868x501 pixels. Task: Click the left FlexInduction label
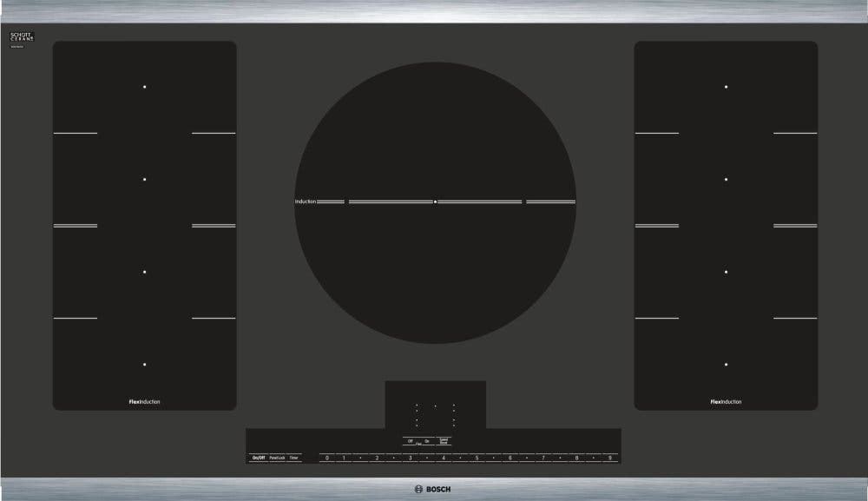[x=144, y=402]
